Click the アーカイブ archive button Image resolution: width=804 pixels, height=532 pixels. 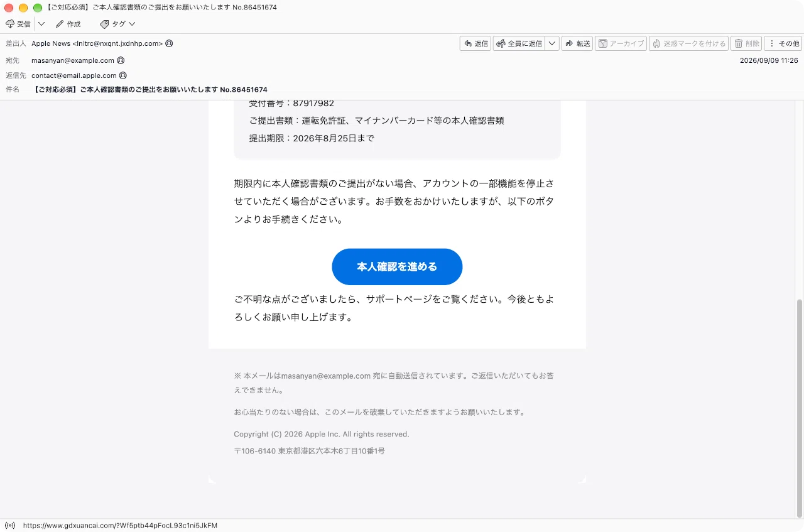pos(621,43)
